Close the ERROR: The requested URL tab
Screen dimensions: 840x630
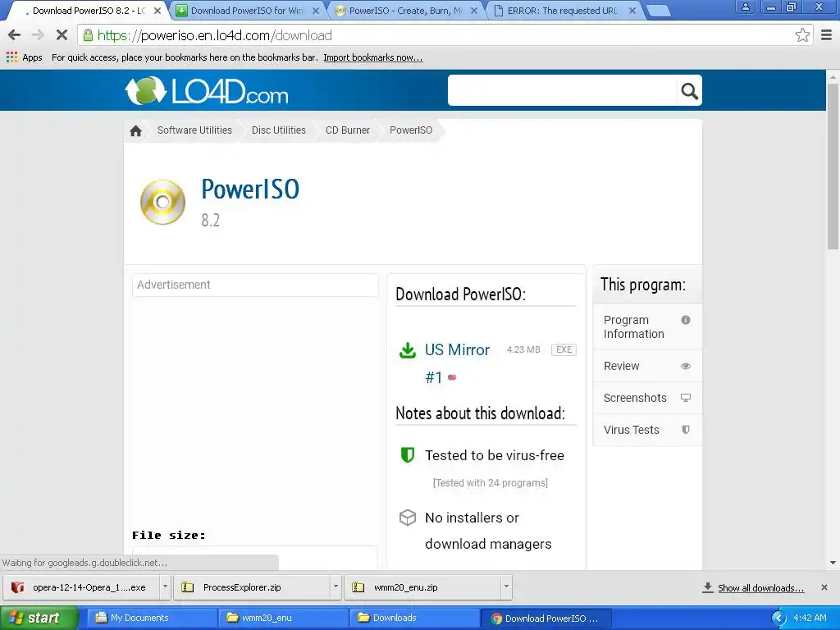pyautogui.click(x=632, y=11)
